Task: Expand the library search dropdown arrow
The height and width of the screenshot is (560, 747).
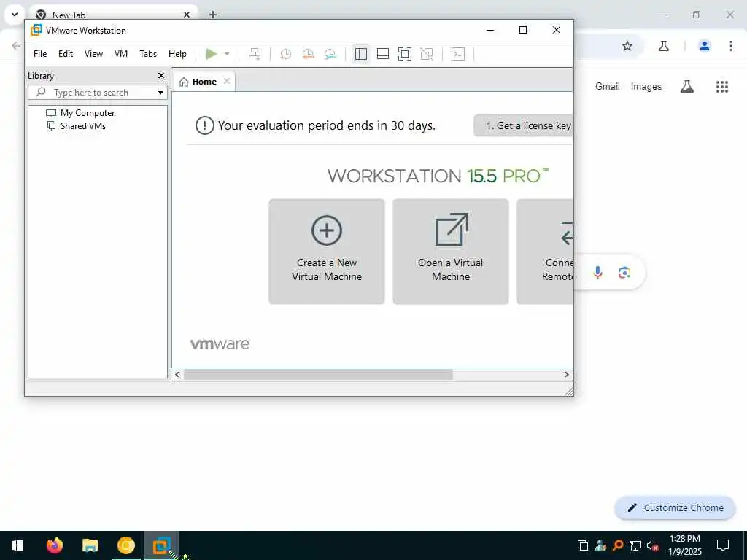Action: tap(161, 93)
